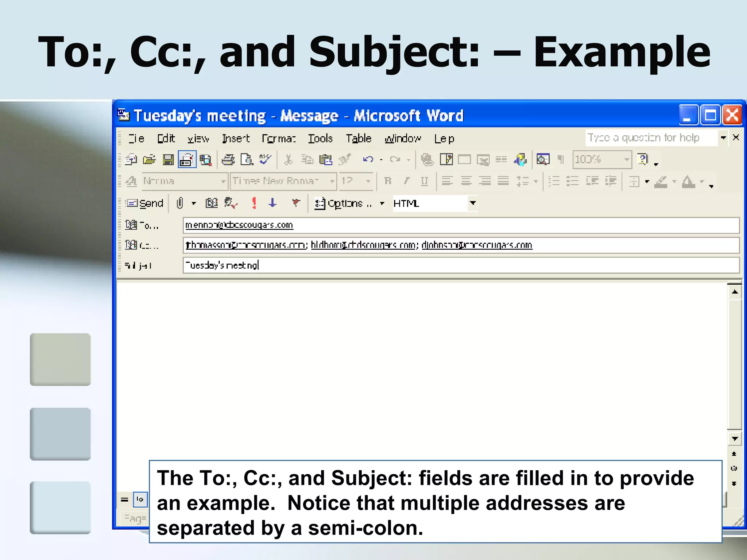Open the Edit menu
The height and width of the screenshot is (560, 747).
(x=166, y=139)
